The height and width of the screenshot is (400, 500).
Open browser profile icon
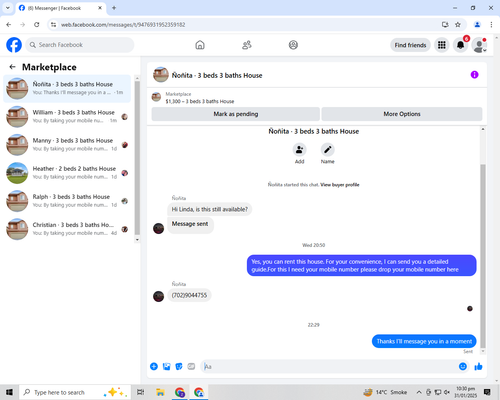[477, 25]
